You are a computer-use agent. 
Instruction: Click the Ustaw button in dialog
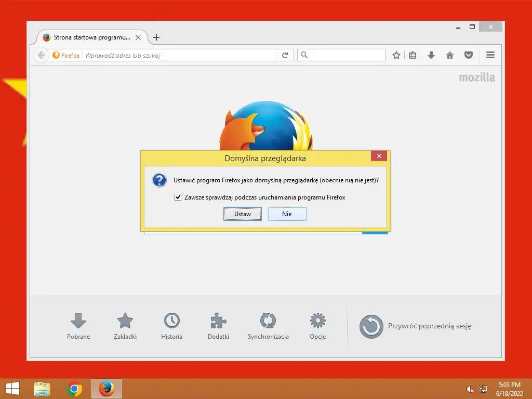click(243, 214)
